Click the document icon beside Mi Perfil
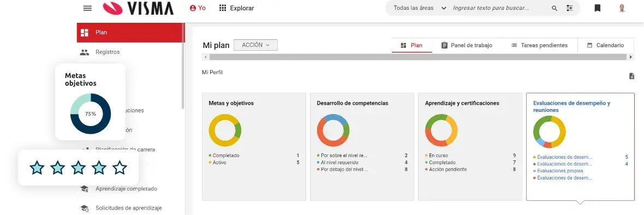The width and height of the screenshot is (644, 215). click(631, 76)
